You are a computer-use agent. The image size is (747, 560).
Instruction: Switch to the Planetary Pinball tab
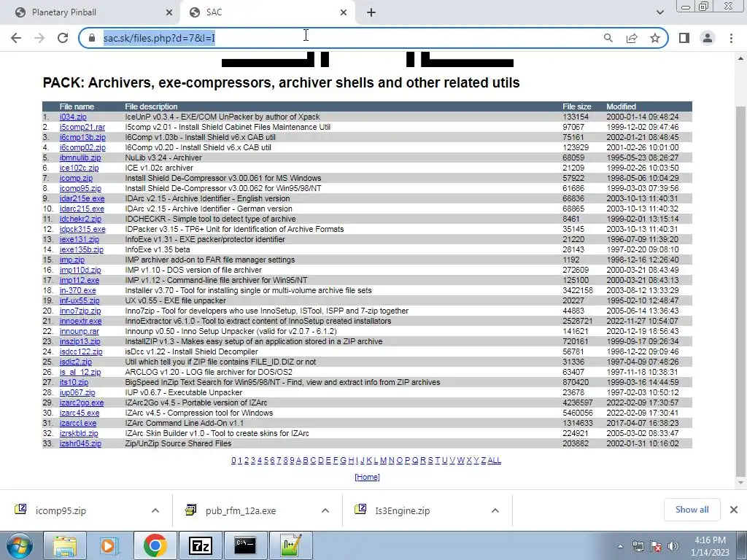tap(90, 12)
